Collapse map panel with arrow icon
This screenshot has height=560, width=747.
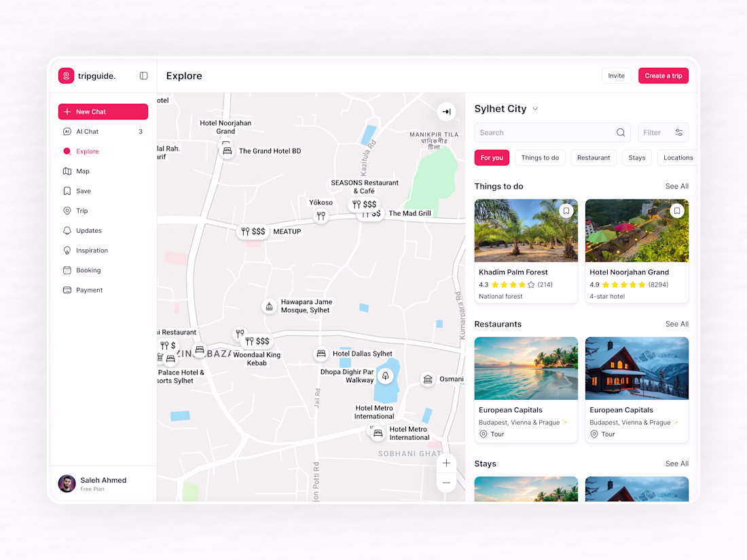(x=446, y=111)
